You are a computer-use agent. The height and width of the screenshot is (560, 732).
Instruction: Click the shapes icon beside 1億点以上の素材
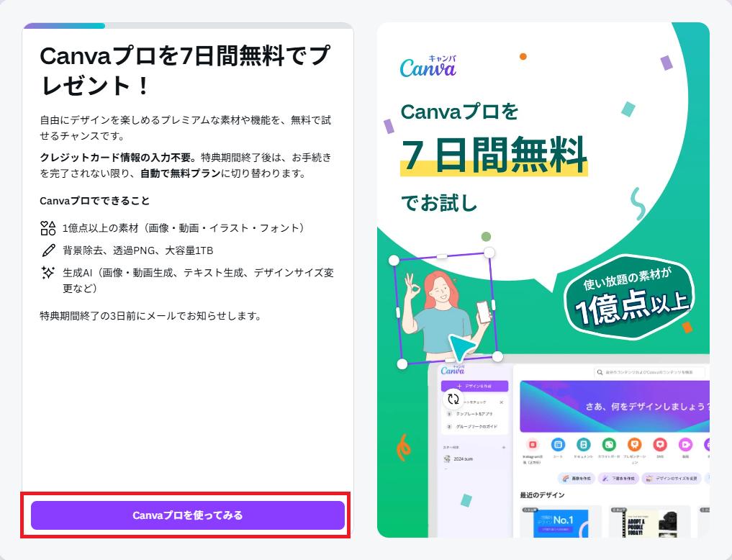coord(48,228)
